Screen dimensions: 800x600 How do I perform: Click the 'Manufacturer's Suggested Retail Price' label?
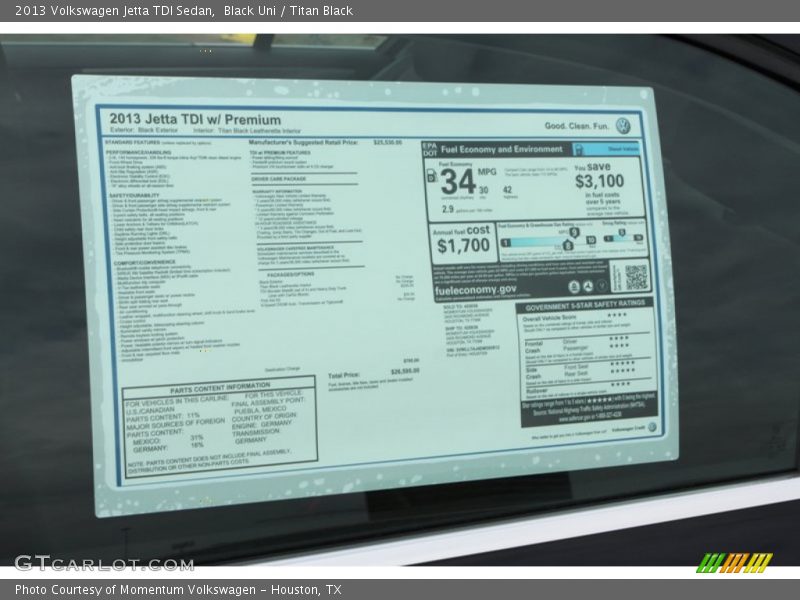click(x=304, y=143)
